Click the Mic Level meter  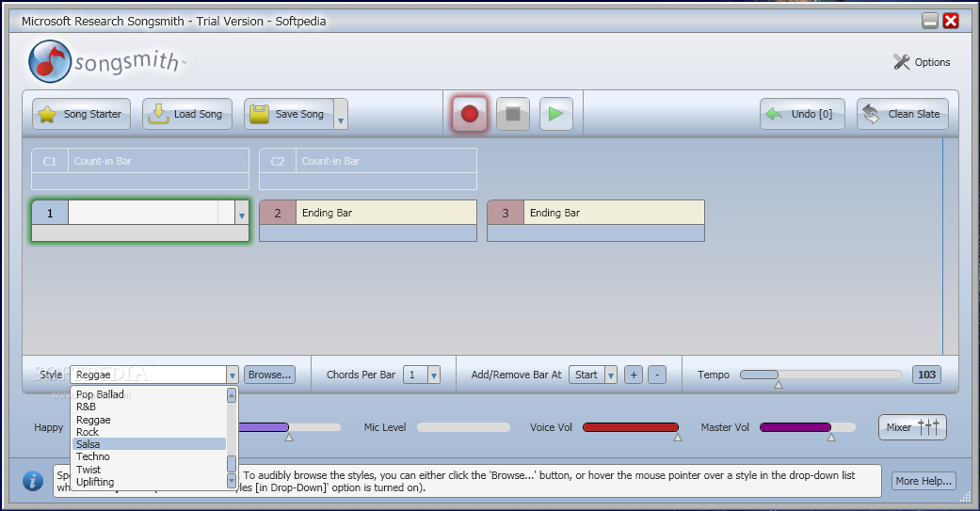pos(463,427)
